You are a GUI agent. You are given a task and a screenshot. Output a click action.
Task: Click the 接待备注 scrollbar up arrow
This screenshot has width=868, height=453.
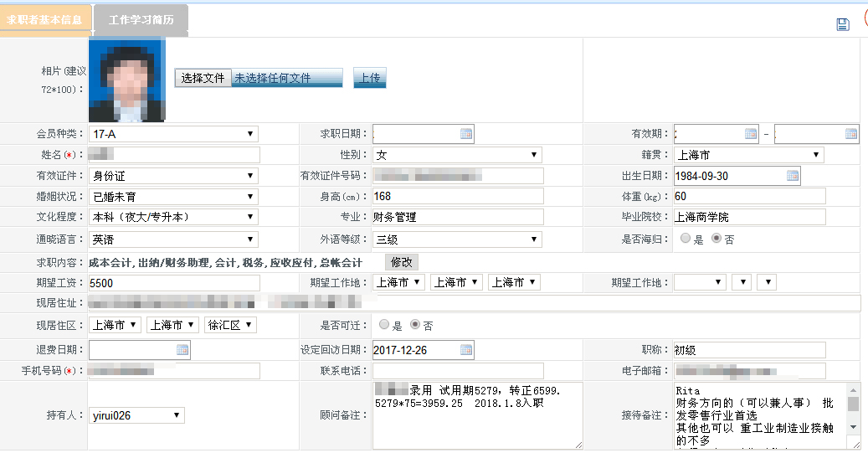[x=853, y=390]
